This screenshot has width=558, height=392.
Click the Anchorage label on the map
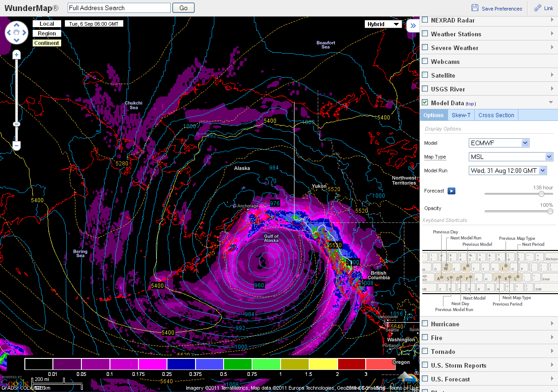tap(247, 206)
